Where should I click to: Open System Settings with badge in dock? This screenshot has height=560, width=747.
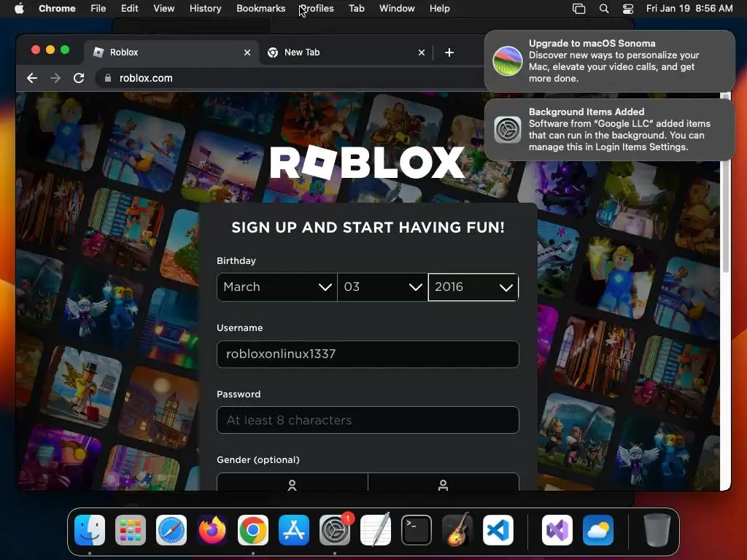(335, 530)
